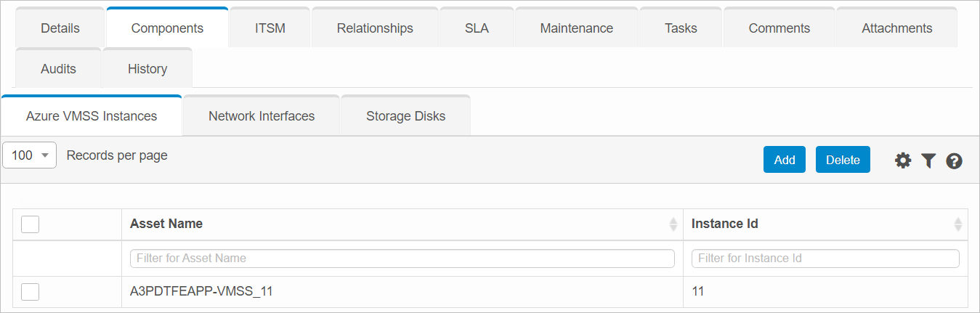
Task: Click the Filter for Asset Name field
Action: click(402, 259)
